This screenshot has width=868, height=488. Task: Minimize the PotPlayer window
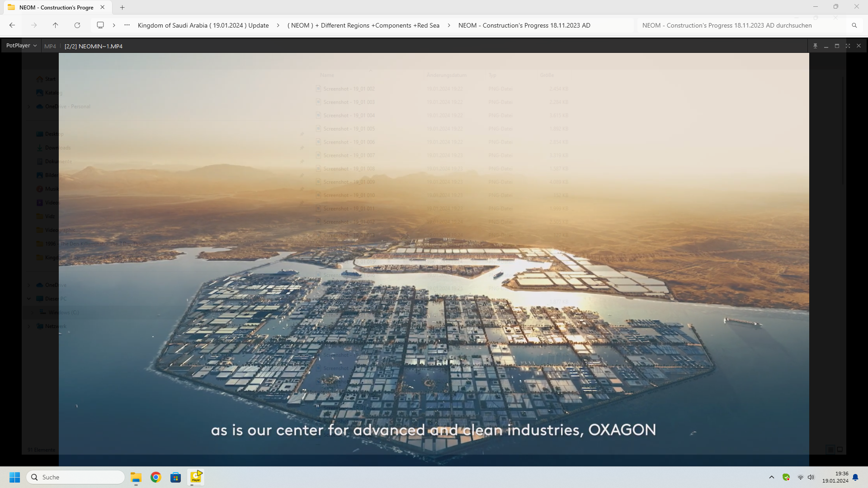pos(826,46)
